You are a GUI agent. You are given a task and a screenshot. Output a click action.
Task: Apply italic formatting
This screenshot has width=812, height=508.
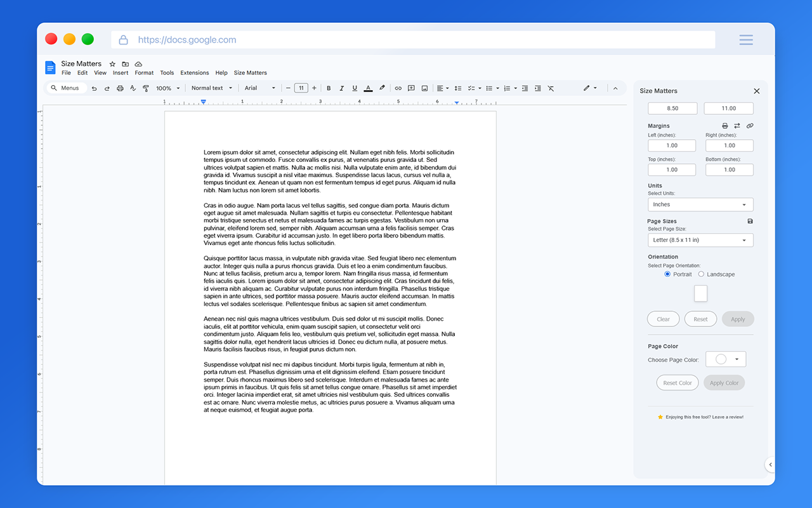(x=341, y=88)
